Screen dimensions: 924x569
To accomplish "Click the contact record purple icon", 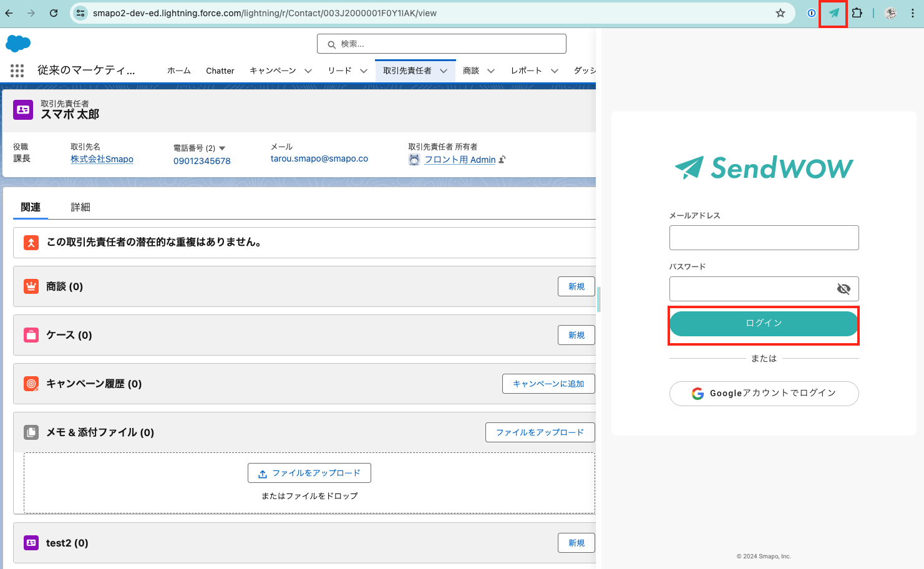I will 23,109.
